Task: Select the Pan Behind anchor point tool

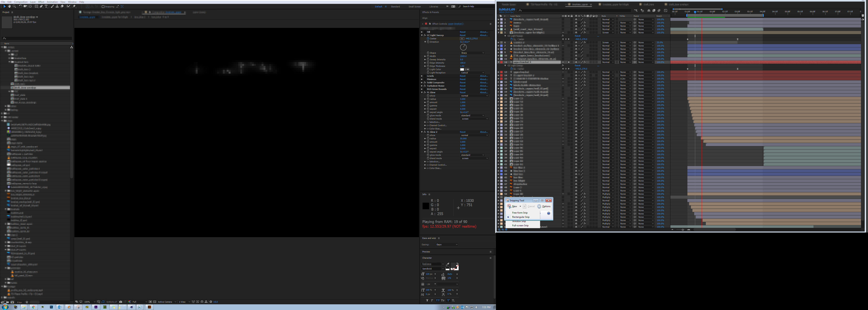Action: [x=30, y=6]
